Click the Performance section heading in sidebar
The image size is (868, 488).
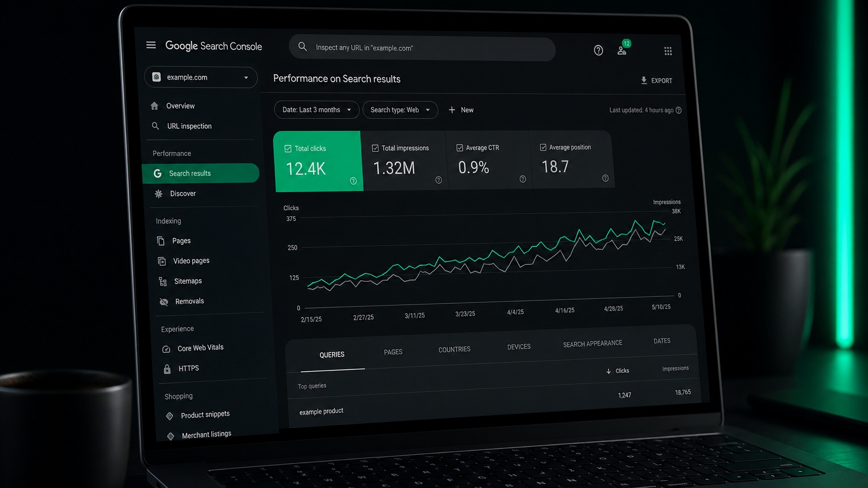[x=172, y=154]
